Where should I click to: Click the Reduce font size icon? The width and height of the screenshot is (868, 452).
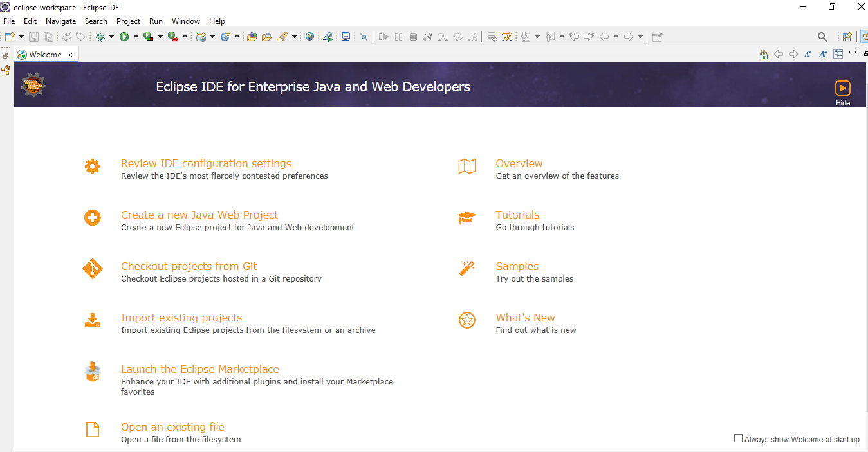click(x=808, y=54)
